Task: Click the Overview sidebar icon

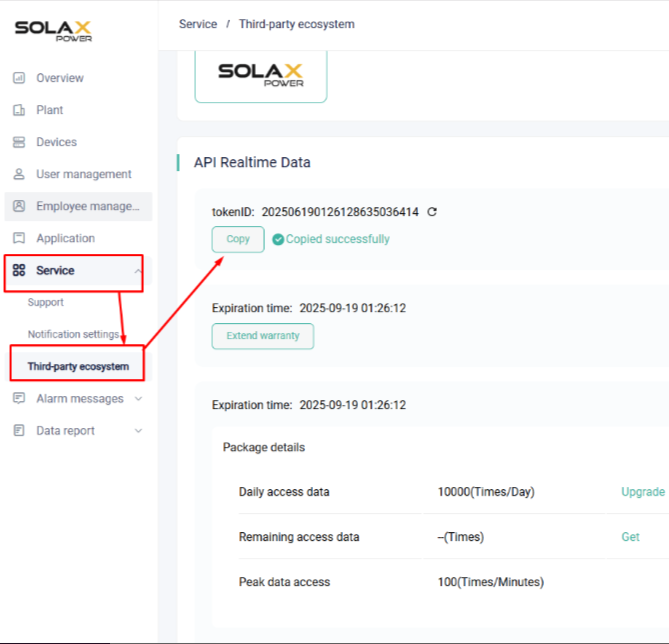Action: point(18,78)
